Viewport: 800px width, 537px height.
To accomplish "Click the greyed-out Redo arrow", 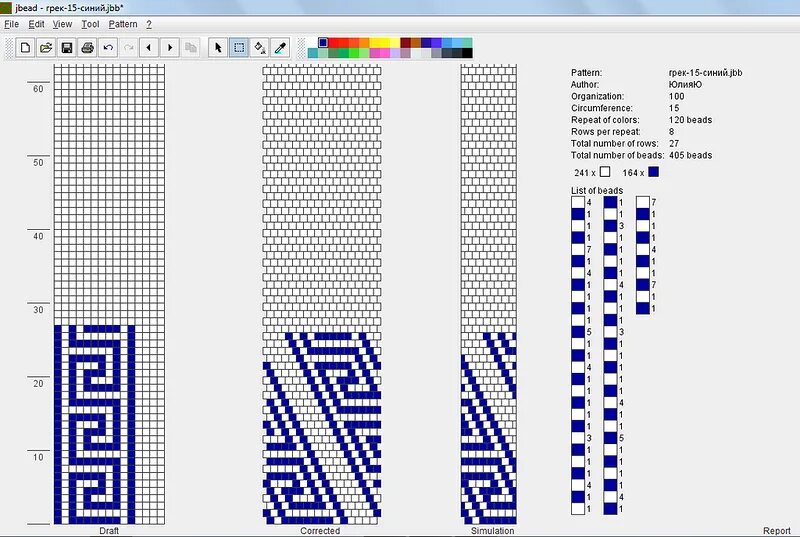I will click(x=129, y=48).
